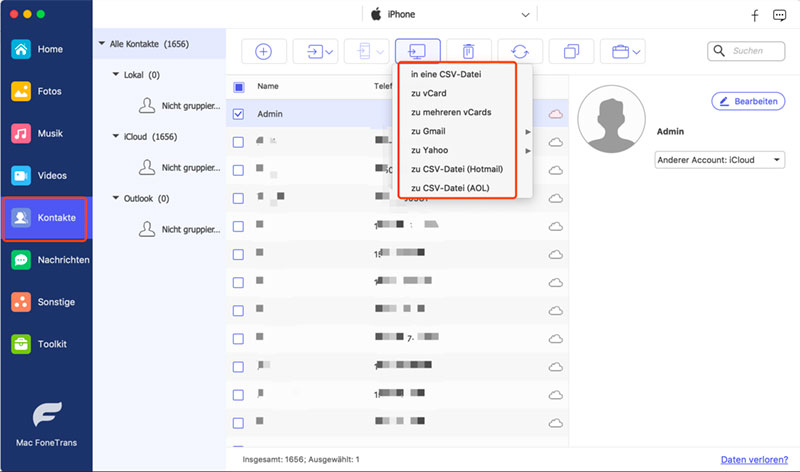This screenshot has width=800, height=472.
Task: Add a new contact with plus icon
Action: [x=264, y=52]
